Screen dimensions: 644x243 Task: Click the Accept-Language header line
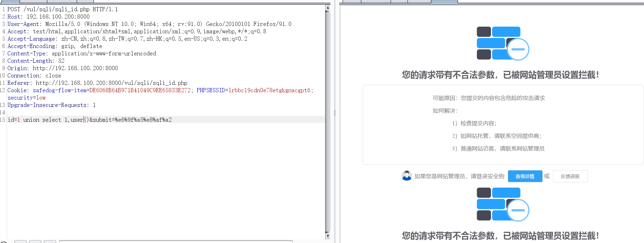(127, 39)
